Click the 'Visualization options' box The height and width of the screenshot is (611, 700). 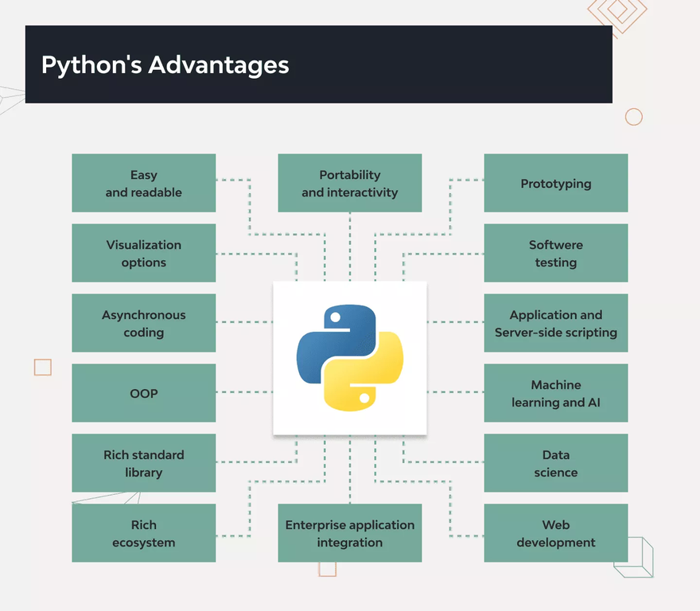point(144,253)
